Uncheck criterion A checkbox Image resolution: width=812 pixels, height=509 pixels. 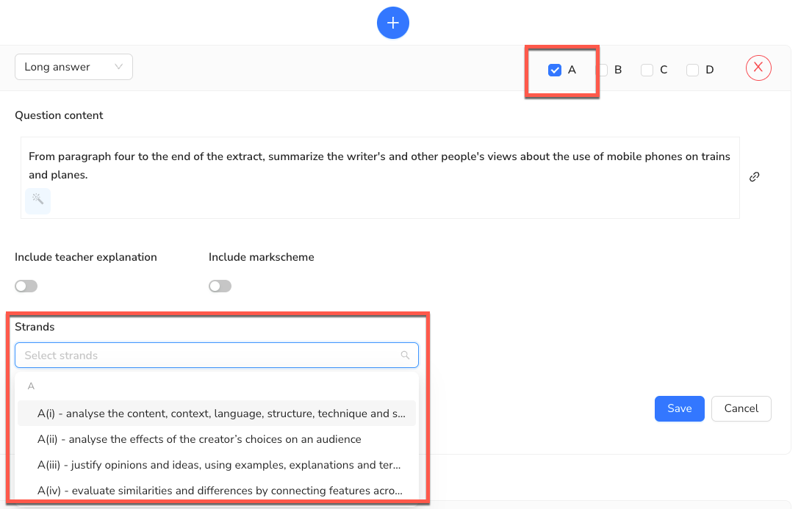tap(555, 71)
